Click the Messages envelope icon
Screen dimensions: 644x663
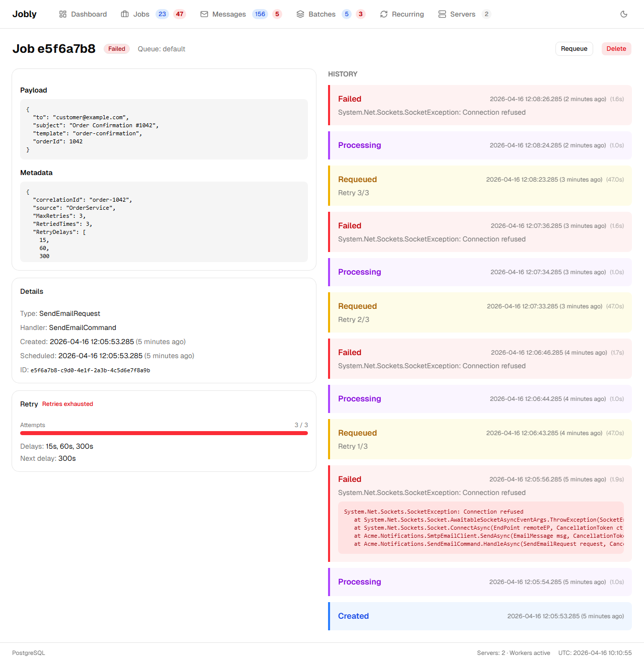(x=204, y=14)
